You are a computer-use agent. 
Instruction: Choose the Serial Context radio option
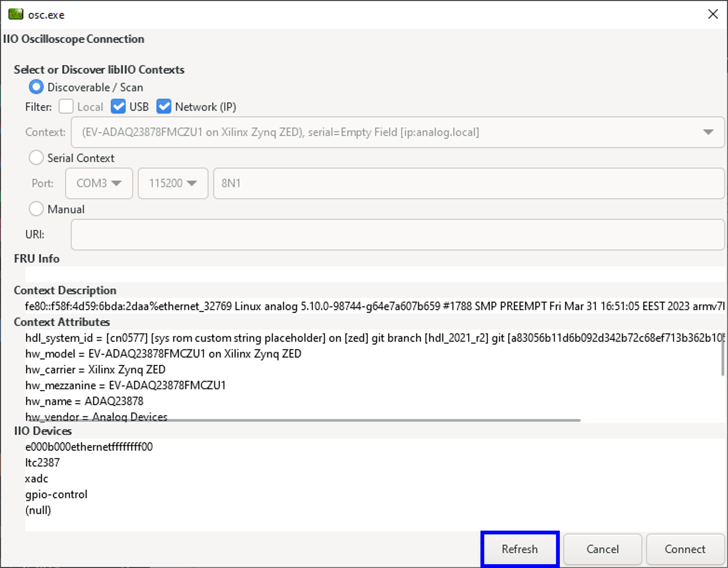click(36, 158)
